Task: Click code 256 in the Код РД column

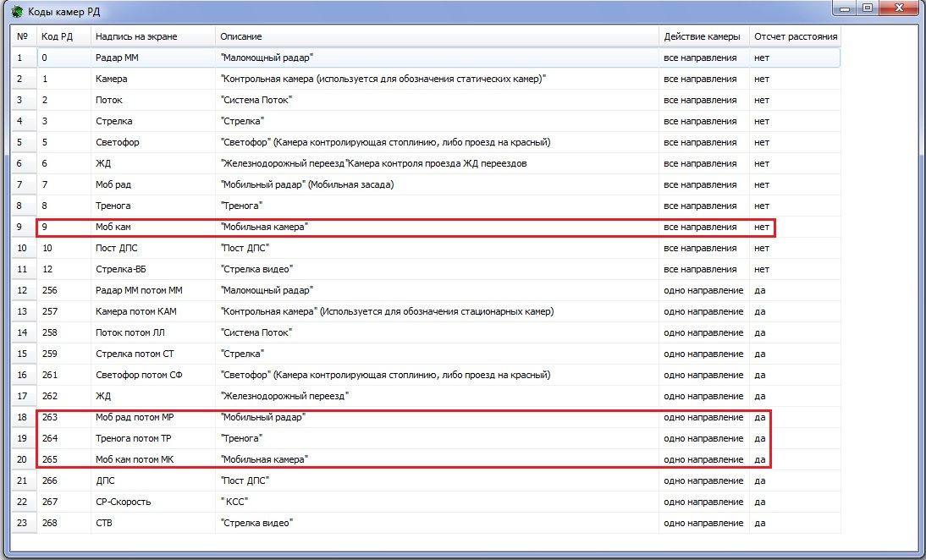Action: pos(50,290)
